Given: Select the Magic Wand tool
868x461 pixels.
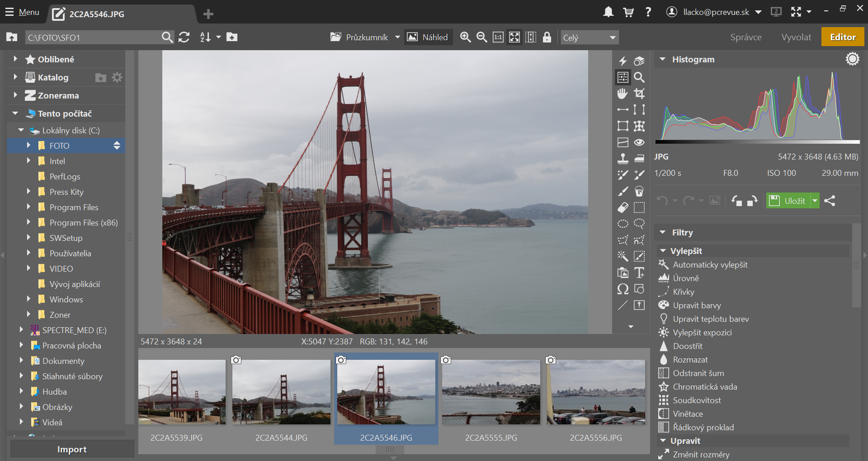Looking at the screenshot, I should (623, 256).
